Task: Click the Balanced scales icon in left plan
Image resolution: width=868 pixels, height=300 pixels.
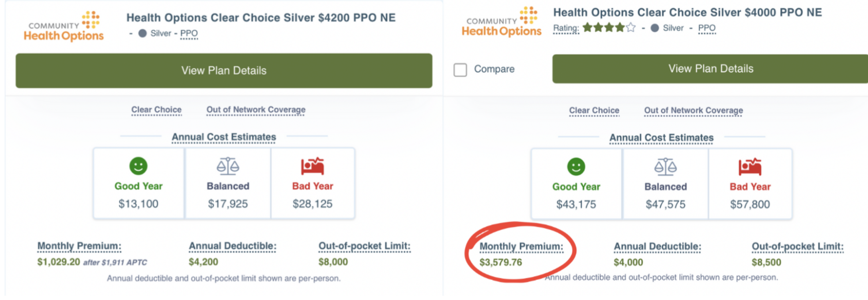Action: (228, 166)
